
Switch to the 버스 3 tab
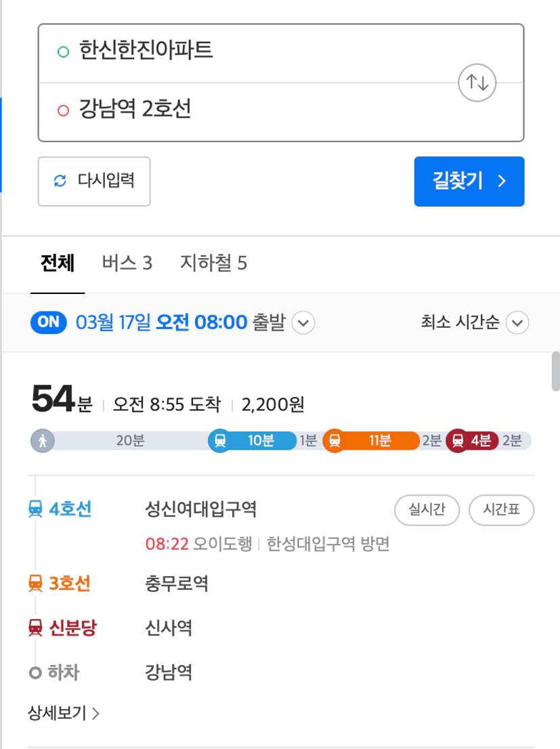(127, 263)
